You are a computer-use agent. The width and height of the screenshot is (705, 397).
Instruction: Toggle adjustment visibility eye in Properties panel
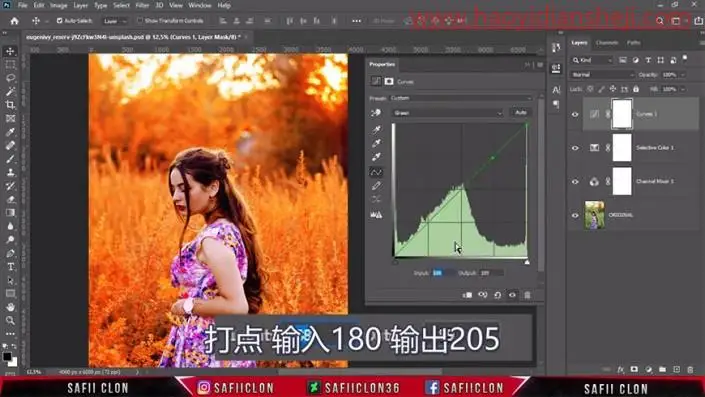tap(513, 295)
